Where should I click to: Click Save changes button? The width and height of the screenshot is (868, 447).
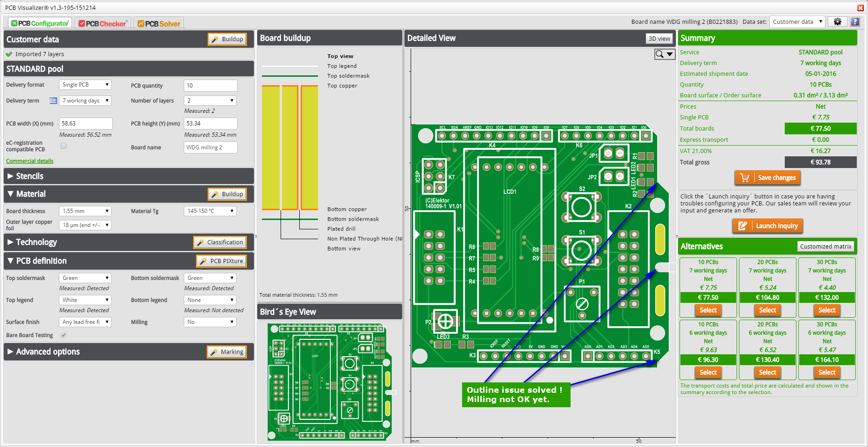tap(767, 178)
